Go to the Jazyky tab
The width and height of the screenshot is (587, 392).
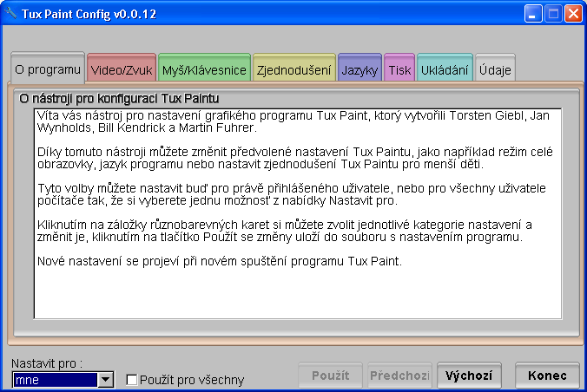point(359,69)
